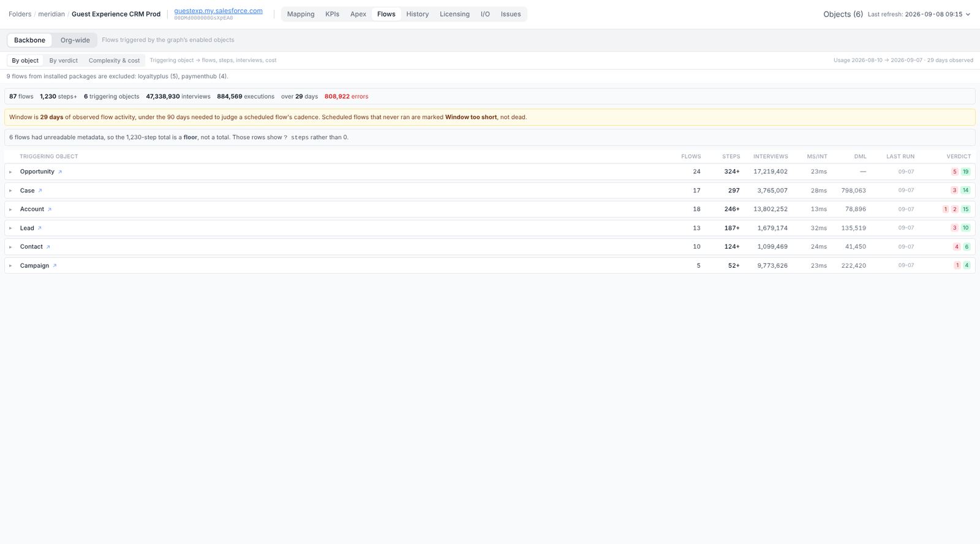The height and width of the screenshot is (544, 980).
Task: Open the I/O tab
Action: click(485, 14)
